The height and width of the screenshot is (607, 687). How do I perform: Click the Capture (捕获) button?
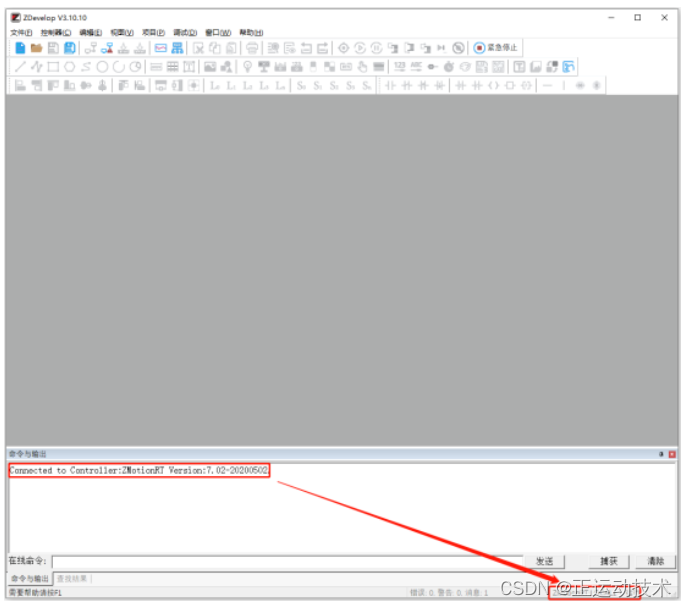609,561
